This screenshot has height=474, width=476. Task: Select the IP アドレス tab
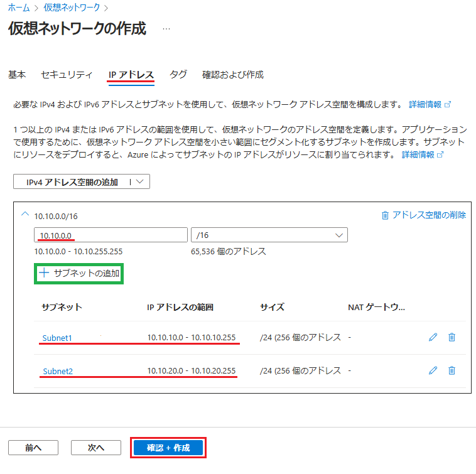click(x=131, y=75)
